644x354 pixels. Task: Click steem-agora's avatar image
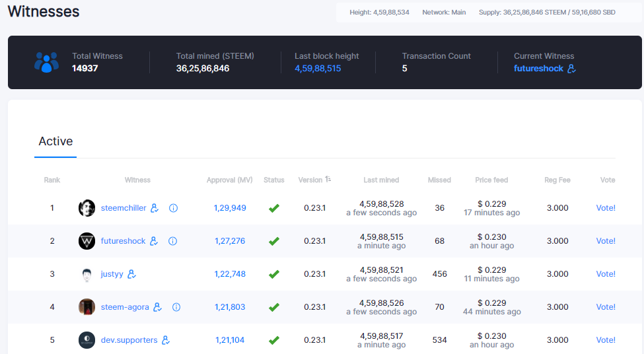coord(87,306)
